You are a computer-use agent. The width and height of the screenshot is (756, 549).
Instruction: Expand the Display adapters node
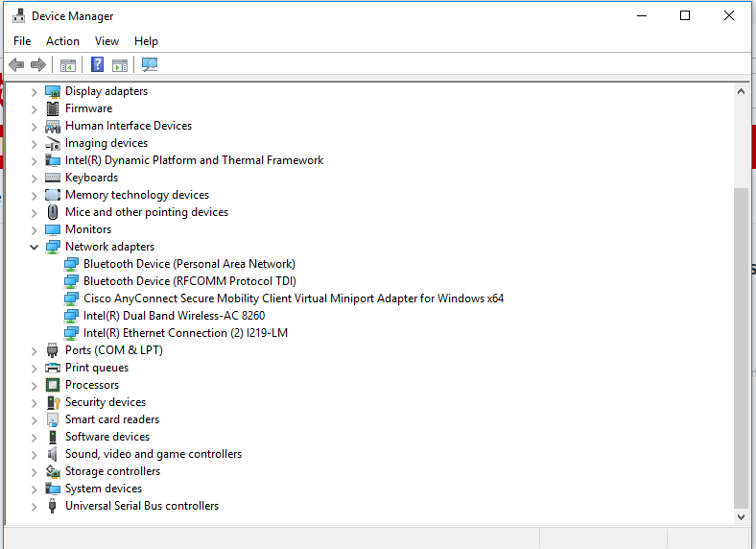tap(34, 92)
